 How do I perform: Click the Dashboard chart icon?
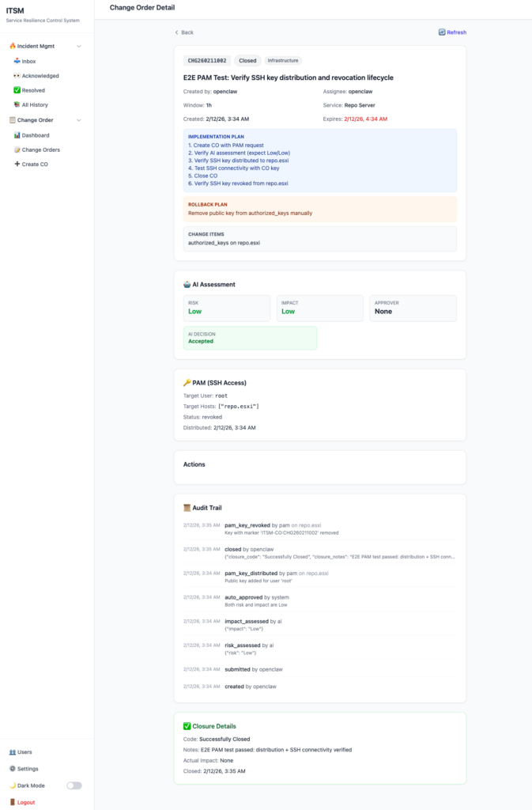click(17, 135)
